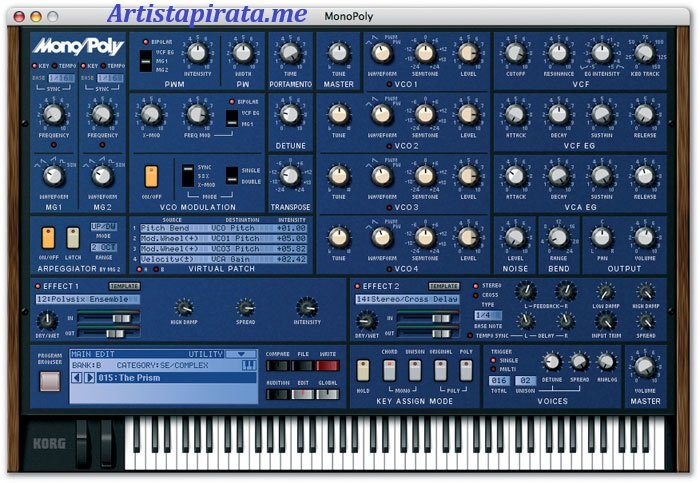Click the VCO 2 Semitone knob
The height and width of the screenshot is (483, 700).
point(425,115)
